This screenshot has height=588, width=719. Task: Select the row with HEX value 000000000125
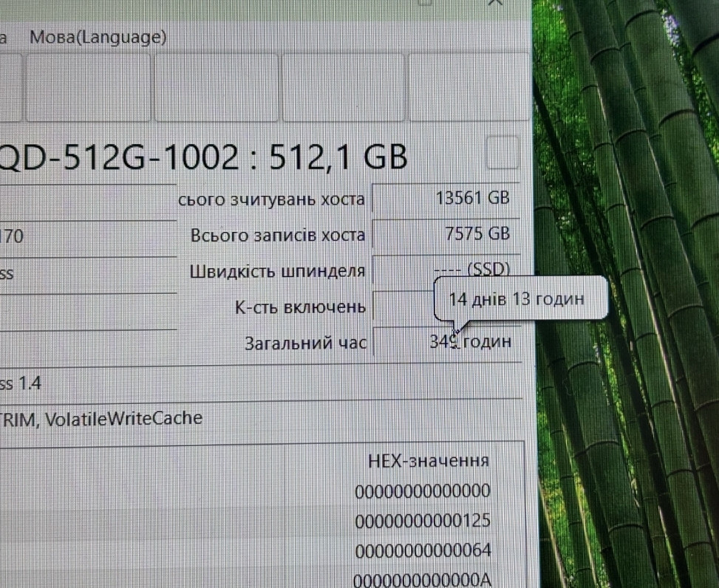click(x=421, y=521)
